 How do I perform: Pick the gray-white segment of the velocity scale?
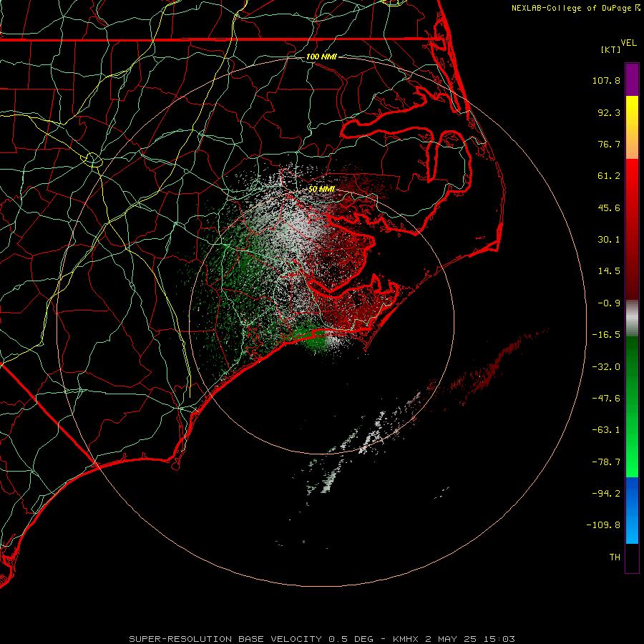click(632, 318)
